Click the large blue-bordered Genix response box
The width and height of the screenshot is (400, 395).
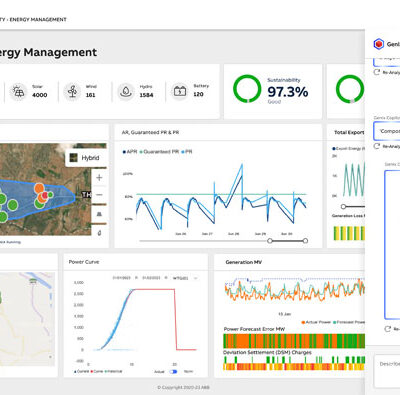(392, 245)
